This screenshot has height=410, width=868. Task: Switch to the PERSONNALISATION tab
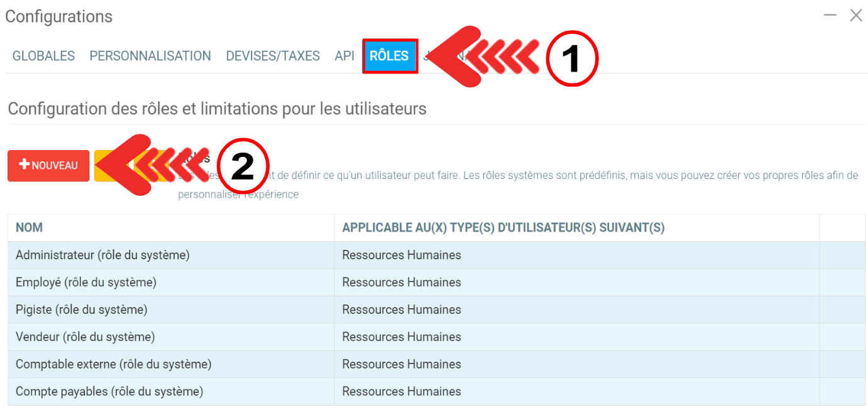point(150,56)
